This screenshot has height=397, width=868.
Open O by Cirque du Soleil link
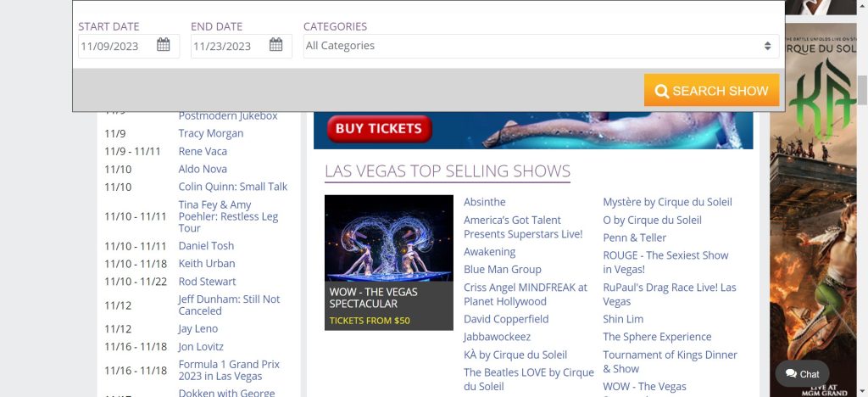click(652, 221)
